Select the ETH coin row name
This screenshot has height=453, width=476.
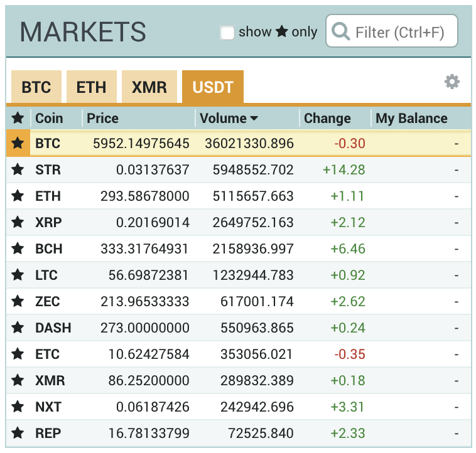point(48,196)
